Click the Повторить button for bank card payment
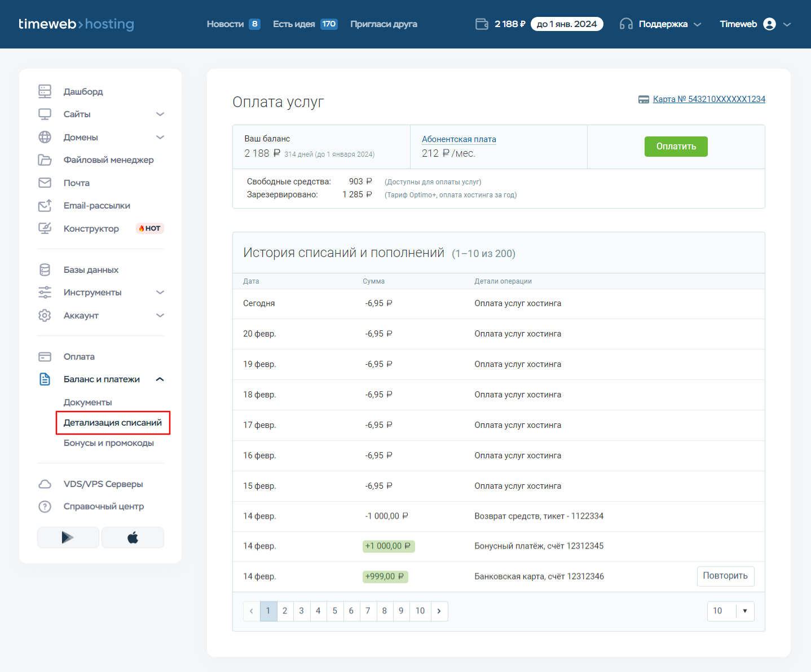This screenshot has height=672, width=811. pos(725,576)
